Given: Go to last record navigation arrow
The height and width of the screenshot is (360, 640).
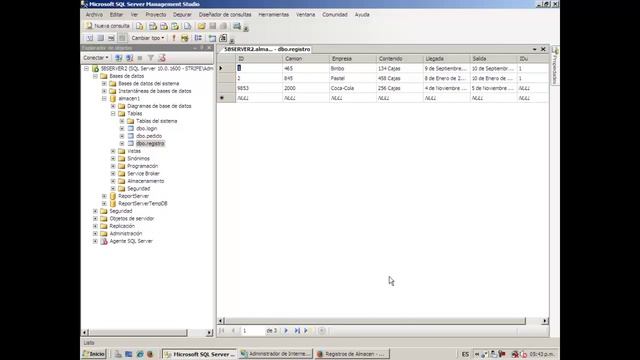Looking at the screenshot, I should point(297,331).
